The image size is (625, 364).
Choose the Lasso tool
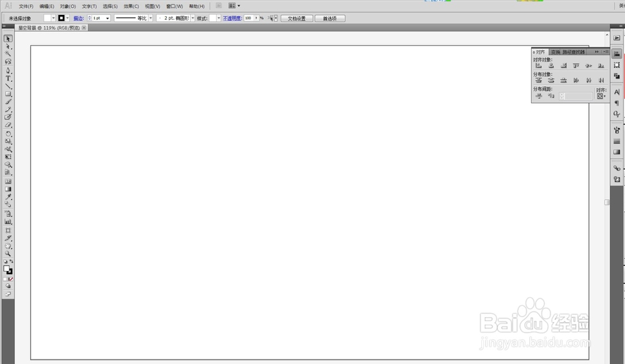[8, 62]
